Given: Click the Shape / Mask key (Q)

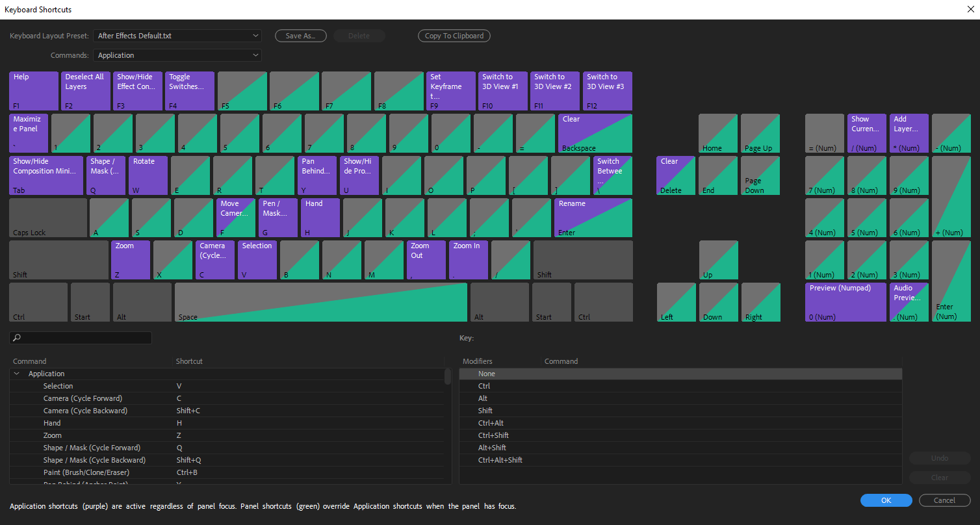Looking at the screenshot, I should (x=105, y=175).
